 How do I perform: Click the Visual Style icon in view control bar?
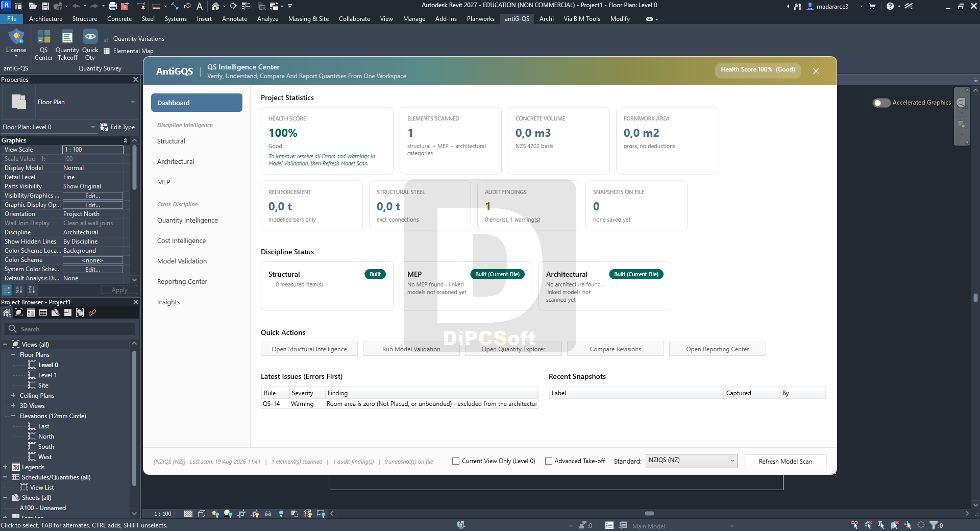tap(202, 514)
